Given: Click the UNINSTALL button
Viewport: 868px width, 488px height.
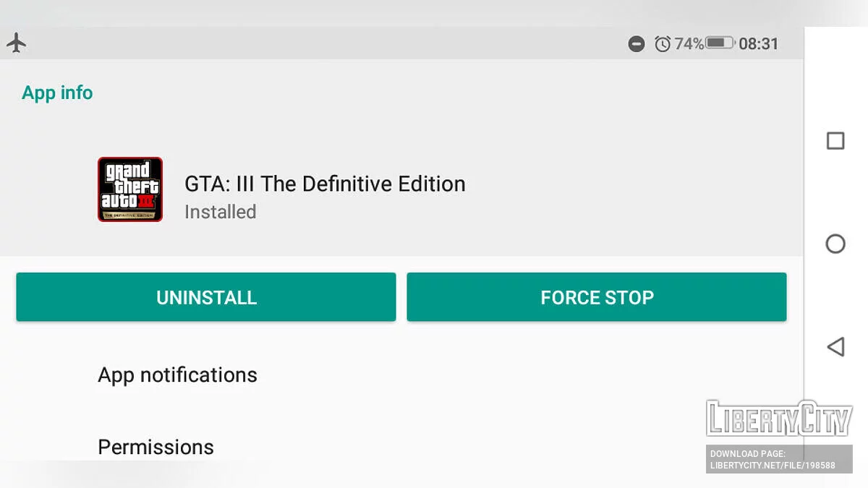Looking at the screenshot, I should click(x=206, y=297).
